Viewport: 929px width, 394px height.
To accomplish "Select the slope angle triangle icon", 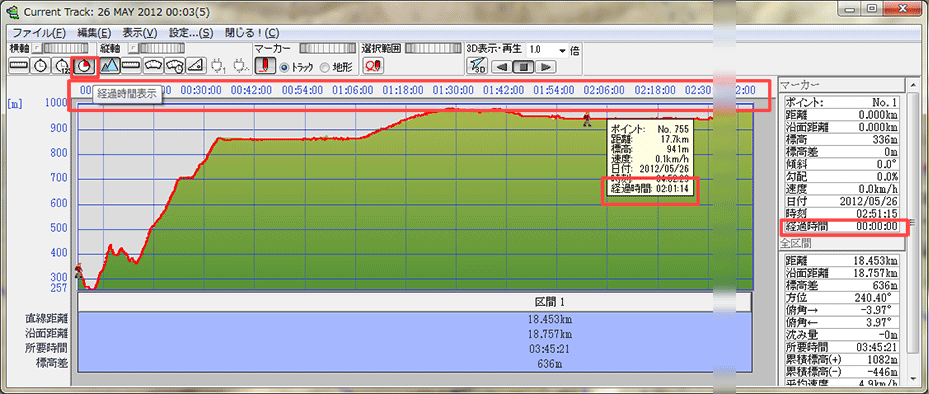I will pyautogui.click(x=196, y=66).
